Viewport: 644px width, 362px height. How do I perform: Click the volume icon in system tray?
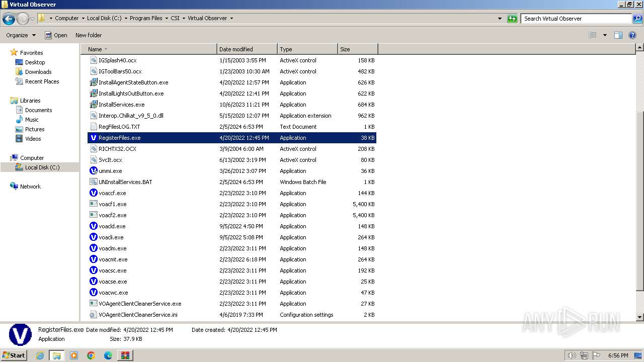pos(572,355)
